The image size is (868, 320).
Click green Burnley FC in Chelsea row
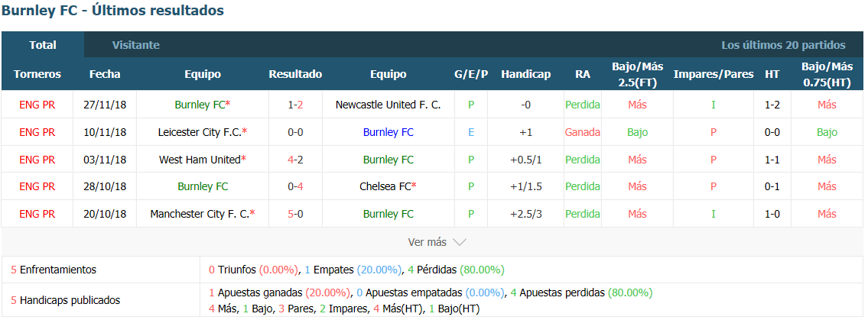pyautogui.click(x=203, y=187)
